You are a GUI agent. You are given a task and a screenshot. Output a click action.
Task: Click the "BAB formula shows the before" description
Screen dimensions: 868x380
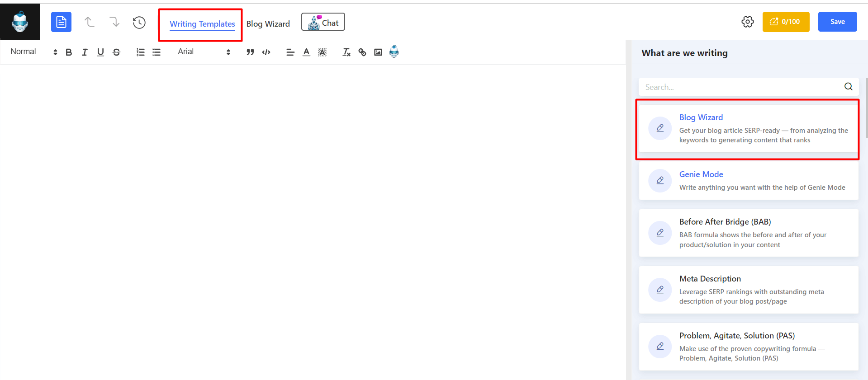[753, 240]
